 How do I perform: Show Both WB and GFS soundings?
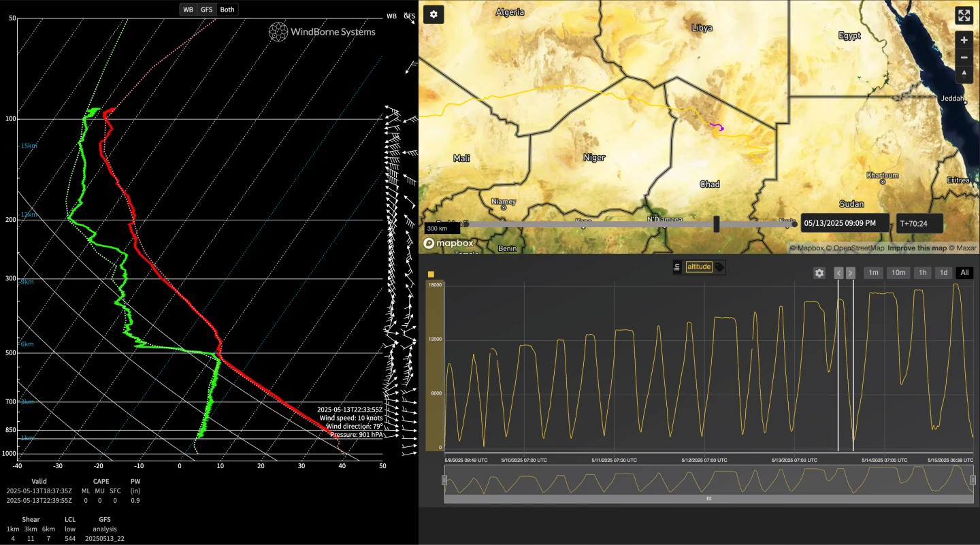coord(227,10)
